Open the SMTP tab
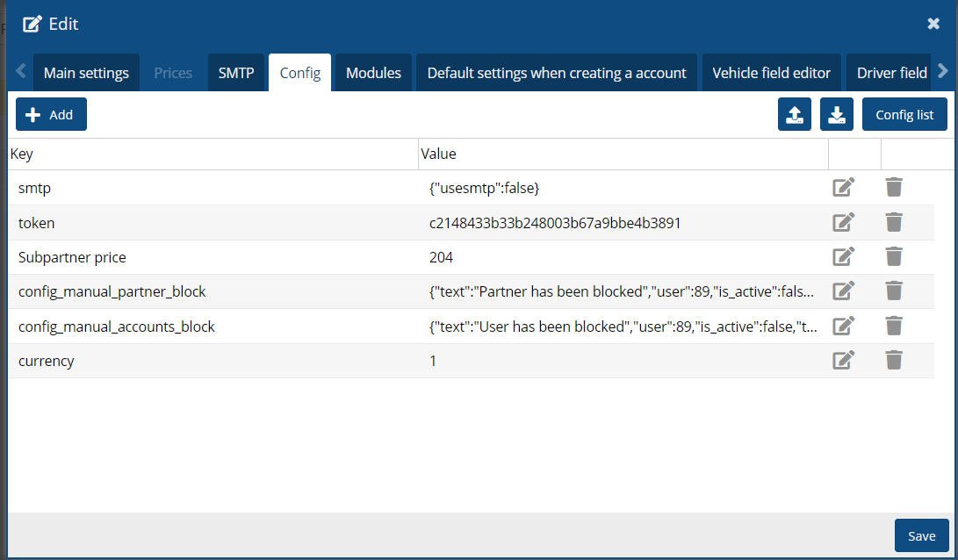The image size is (958, 560). 235,73
